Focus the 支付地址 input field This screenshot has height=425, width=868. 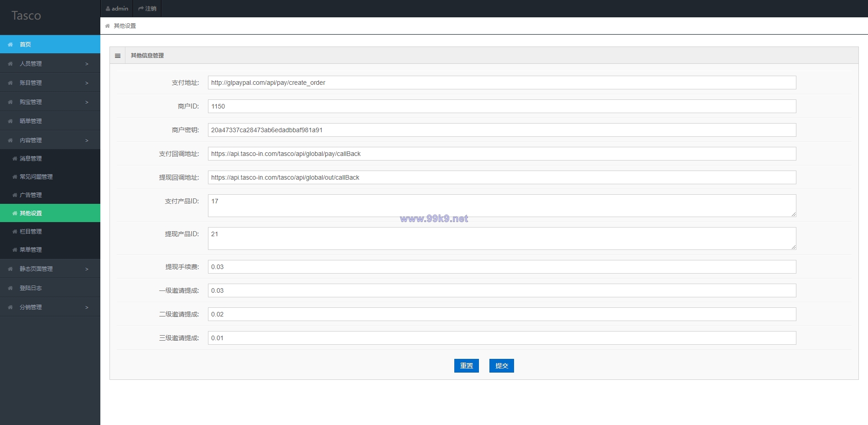502,83
